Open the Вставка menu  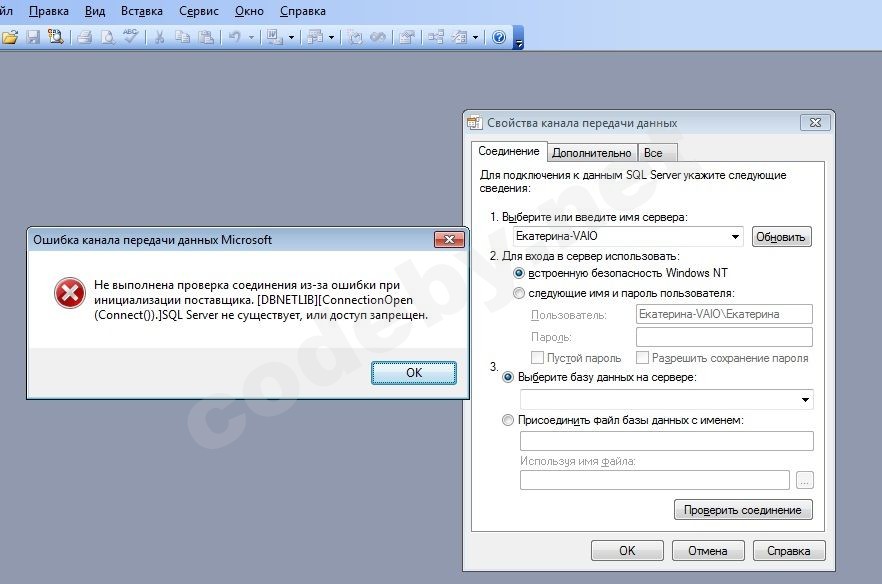tap(142, 11)
